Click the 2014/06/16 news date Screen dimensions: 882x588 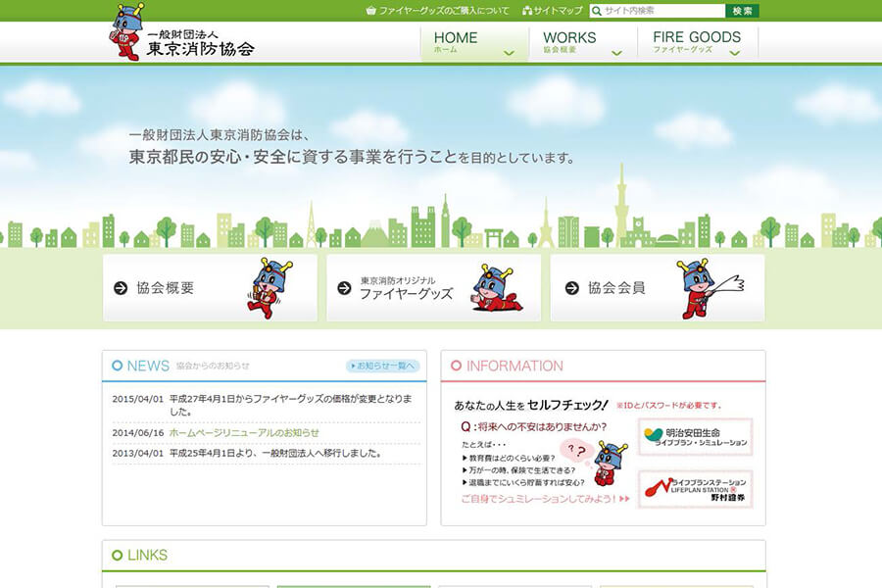click(x=138, y=433)
